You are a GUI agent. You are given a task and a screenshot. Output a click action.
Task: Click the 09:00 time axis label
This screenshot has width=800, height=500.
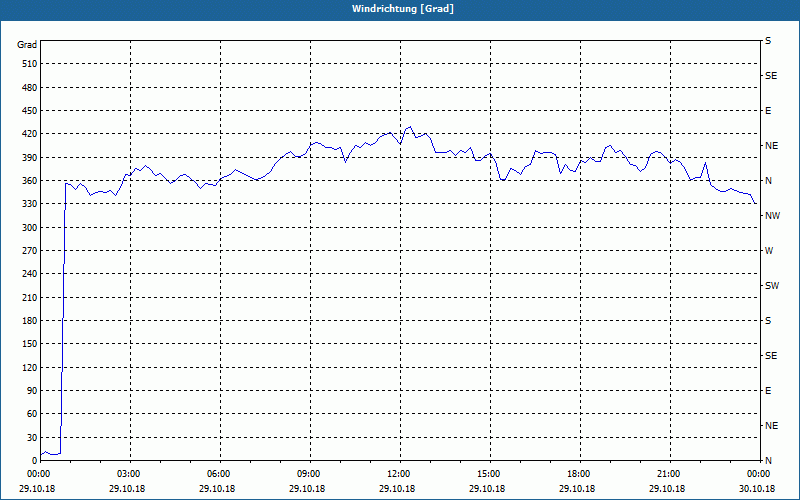[310, 474]
